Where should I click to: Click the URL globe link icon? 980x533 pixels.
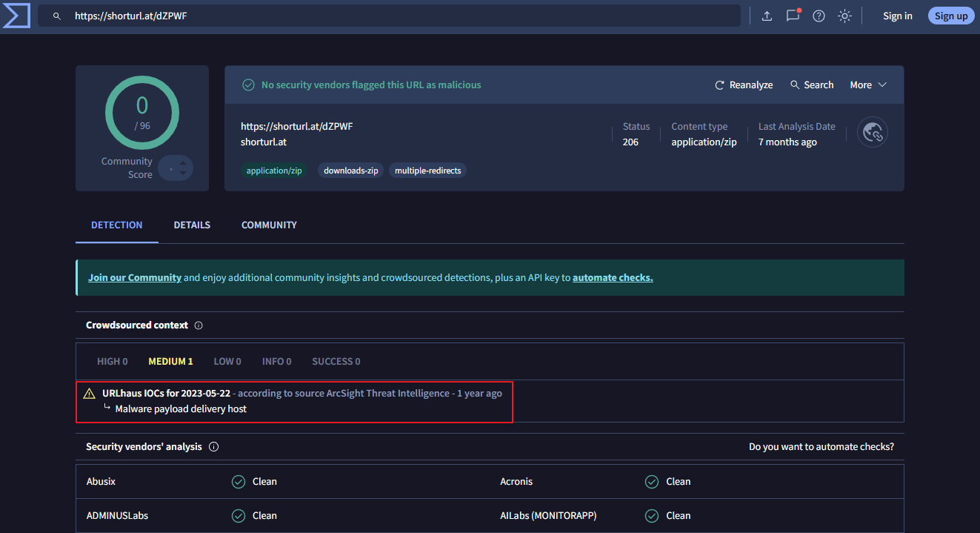point(873,133)
